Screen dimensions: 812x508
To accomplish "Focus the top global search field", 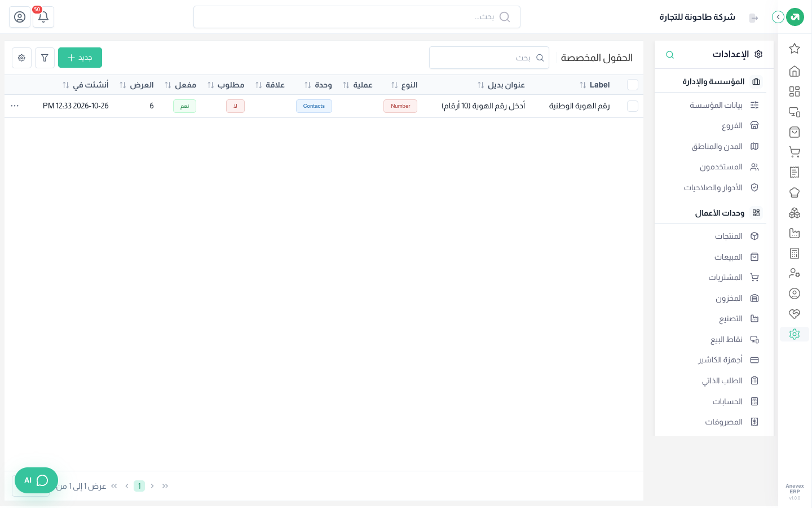I will [357, 17].
